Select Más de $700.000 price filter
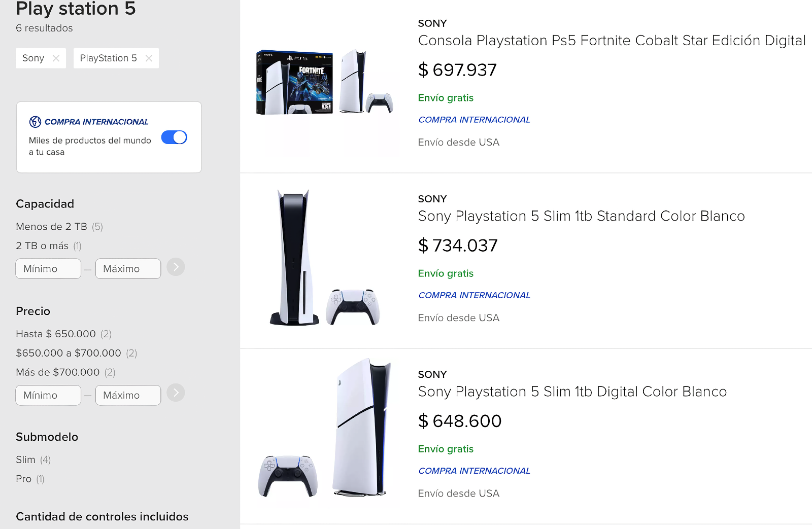This screenshot has height=529, width=812. (x=58, y=372)
